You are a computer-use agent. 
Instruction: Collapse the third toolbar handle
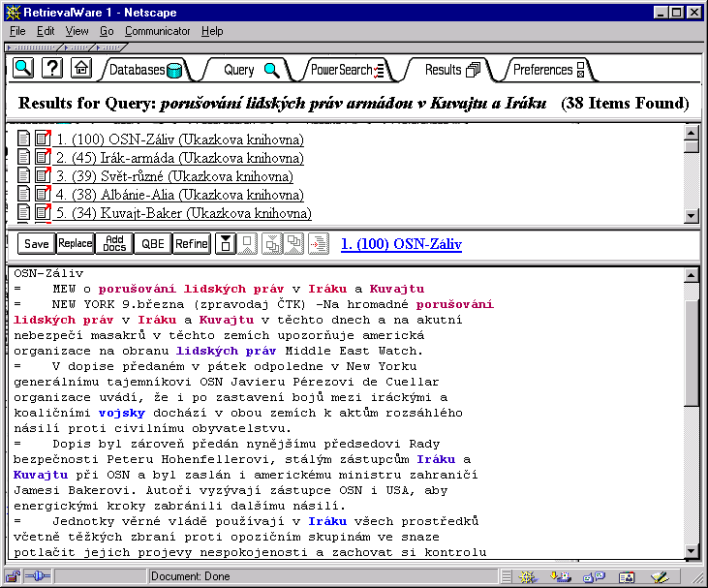(x=110, y=46)
